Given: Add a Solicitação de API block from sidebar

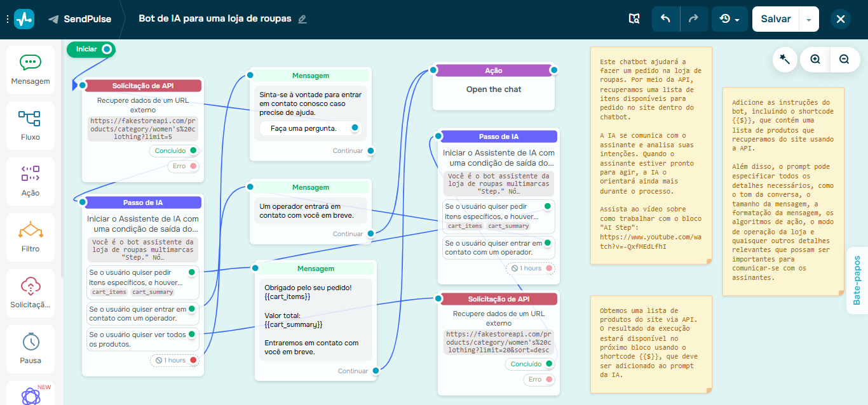Looking at the screenshot, I should pyautogui.click(x=31, y=293).
